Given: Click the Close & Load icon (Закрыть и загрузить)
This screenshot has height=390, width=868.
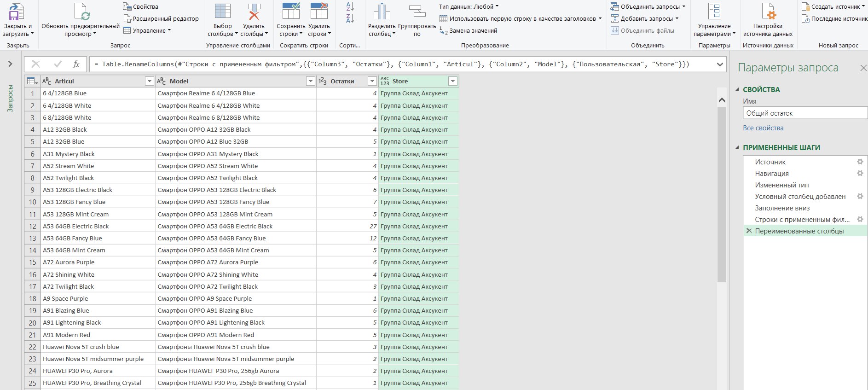Looking at the screenshot, I should coord(17,12).
